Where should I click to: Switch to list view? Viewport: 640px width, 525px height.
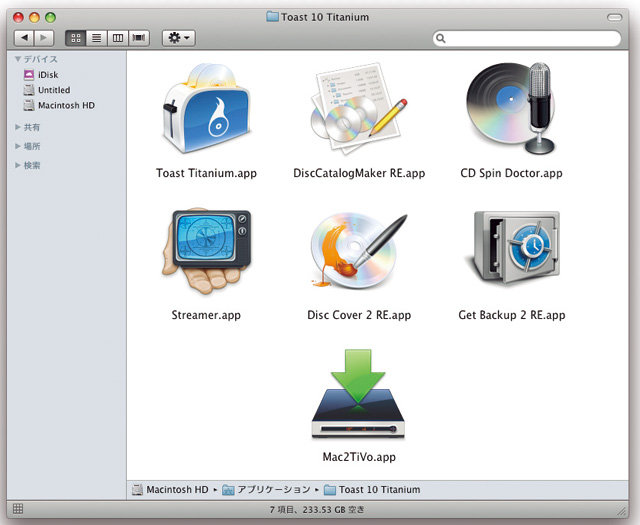coord(97,38)
